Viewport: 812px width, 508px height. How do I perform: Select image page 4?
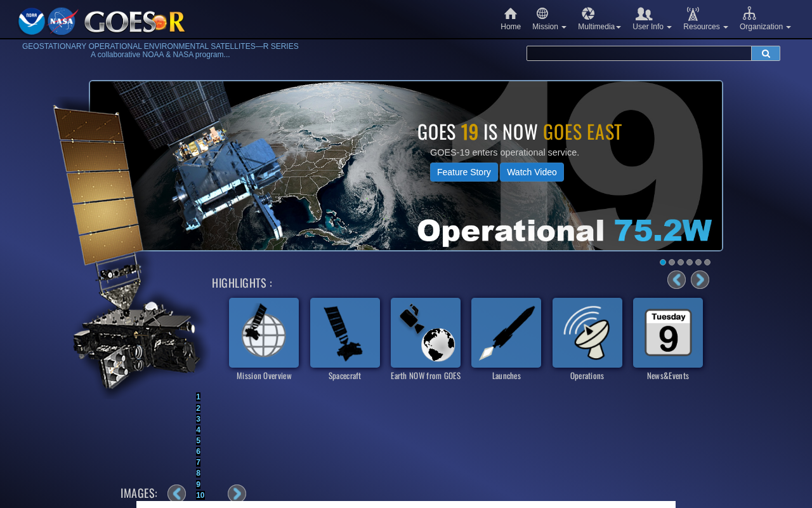coord(199,430)
